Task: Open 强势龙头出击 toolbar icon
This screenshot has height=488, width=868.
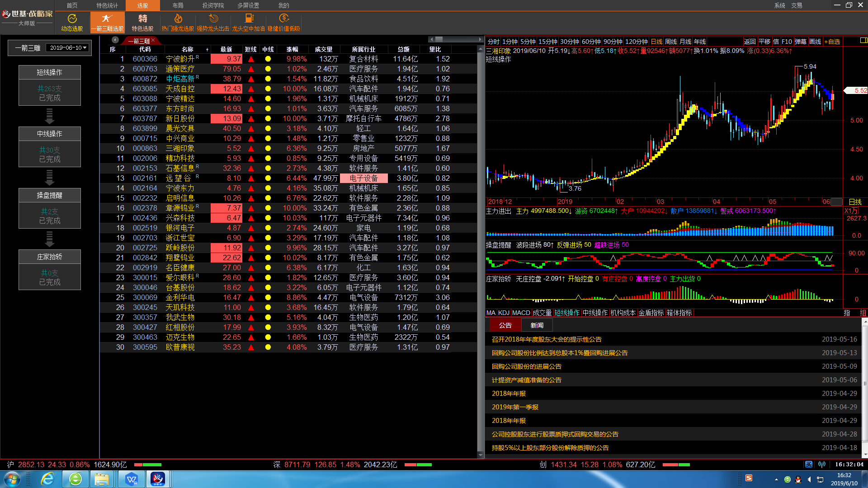Action: coord(213,22)
